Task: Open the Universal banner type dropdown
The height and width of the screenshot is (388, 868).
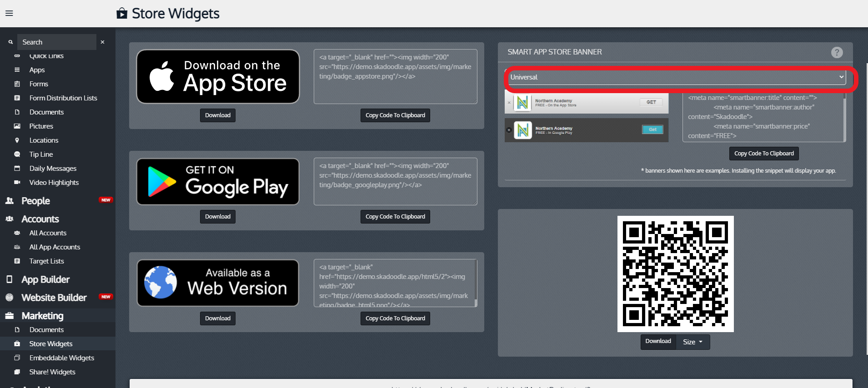Action: (677, 77)
